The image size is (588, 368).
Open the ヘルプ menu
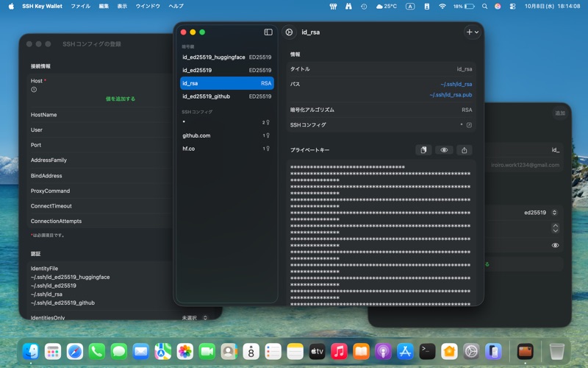click(176, 6)
